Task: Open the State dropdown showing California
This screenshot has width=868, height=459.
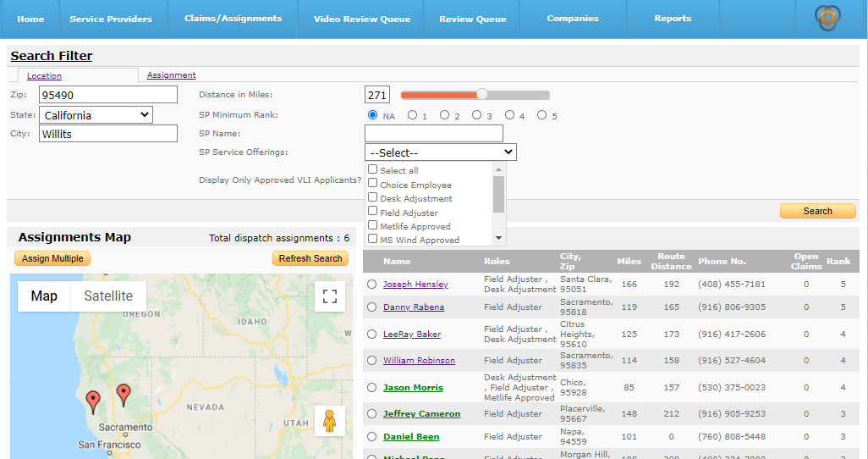Action: [x=96, y=115]
